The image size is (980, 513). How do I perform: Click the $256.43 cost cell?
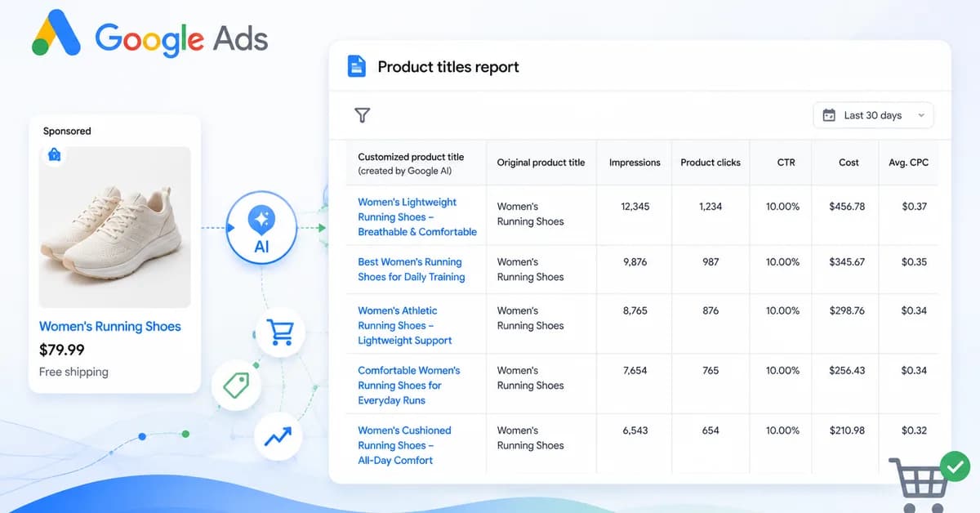pyautogui.click(x=847, y=370)
